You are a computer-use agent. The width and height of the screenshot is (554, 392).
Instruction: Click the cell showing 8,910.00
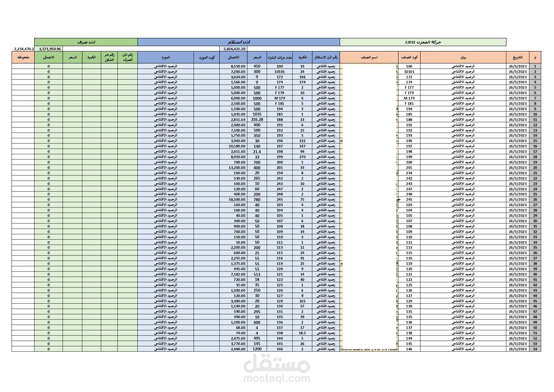tap(233, 157)
